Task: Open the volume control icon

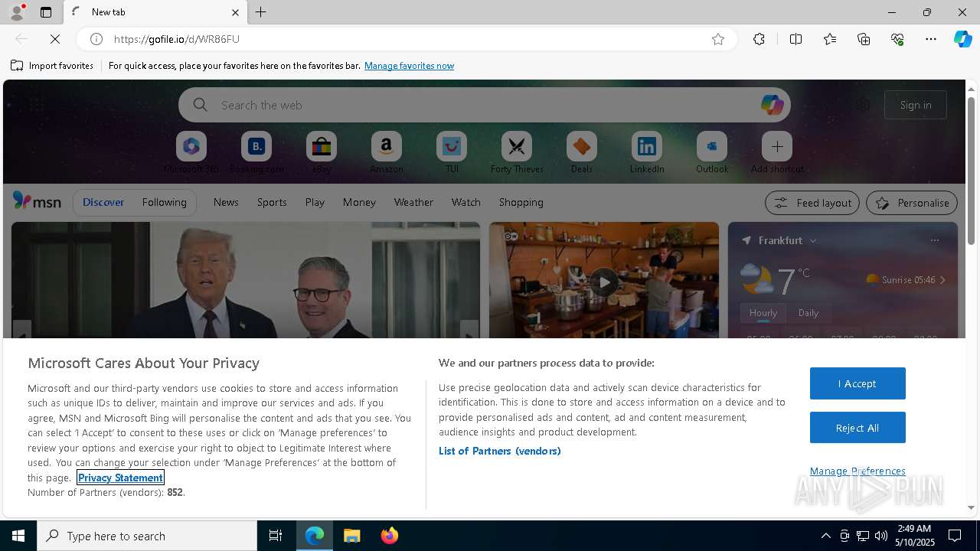Action: tap(881, 536)
